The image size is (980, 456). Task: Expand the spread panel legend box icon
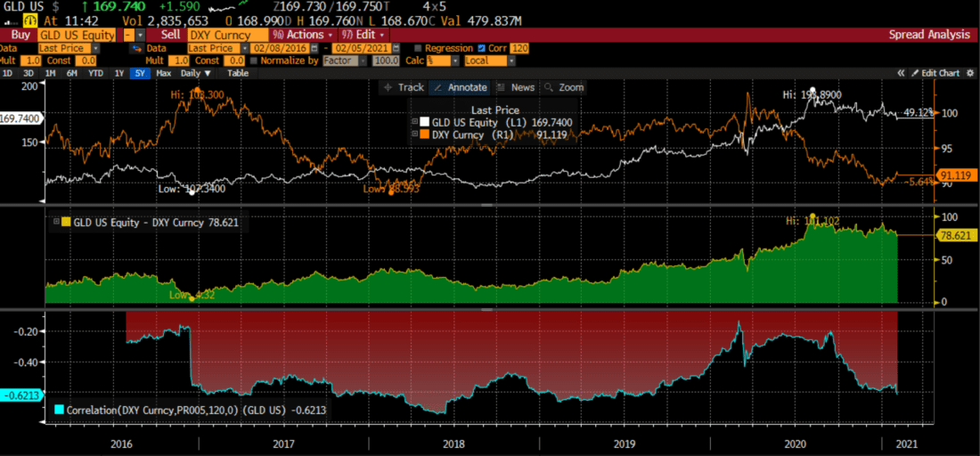(x=56, y=221)
